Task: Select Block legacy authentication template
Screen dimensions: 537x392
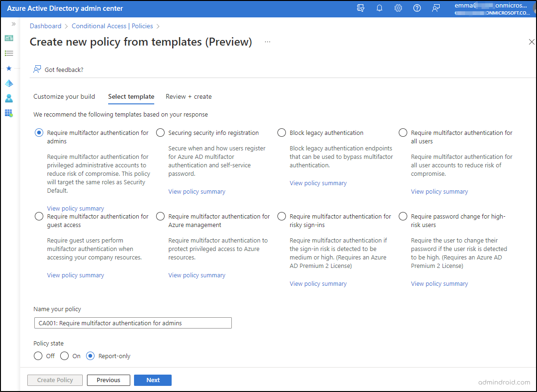Action: pyautogui.click(x=282, y=133)
